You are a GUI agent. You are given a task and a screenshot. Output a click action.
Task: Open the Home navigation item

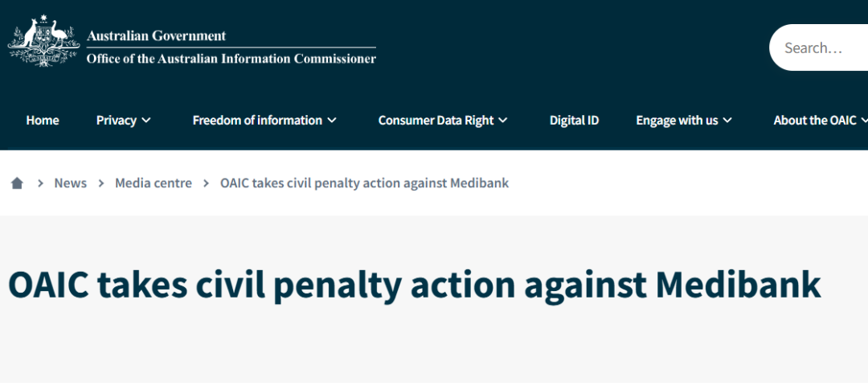point(43,121)
